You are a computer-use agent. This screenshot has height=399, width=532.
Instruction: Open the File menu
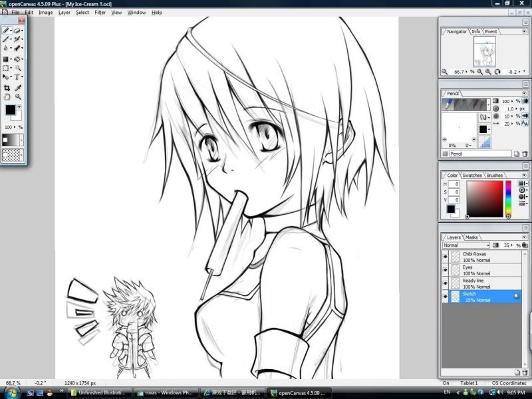coord(15,13)
